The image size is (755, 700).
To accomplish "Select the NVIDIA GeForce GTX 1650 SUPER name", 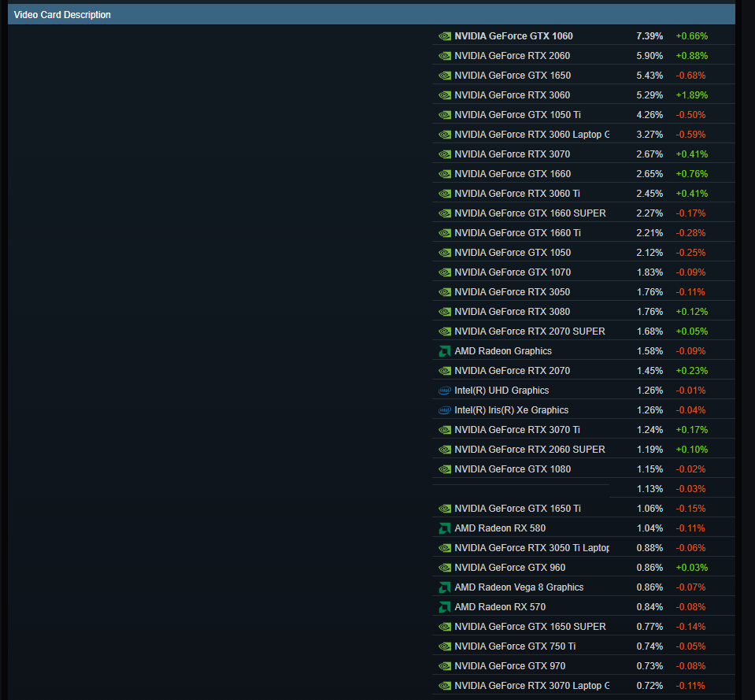I will [x=530, y=627].
